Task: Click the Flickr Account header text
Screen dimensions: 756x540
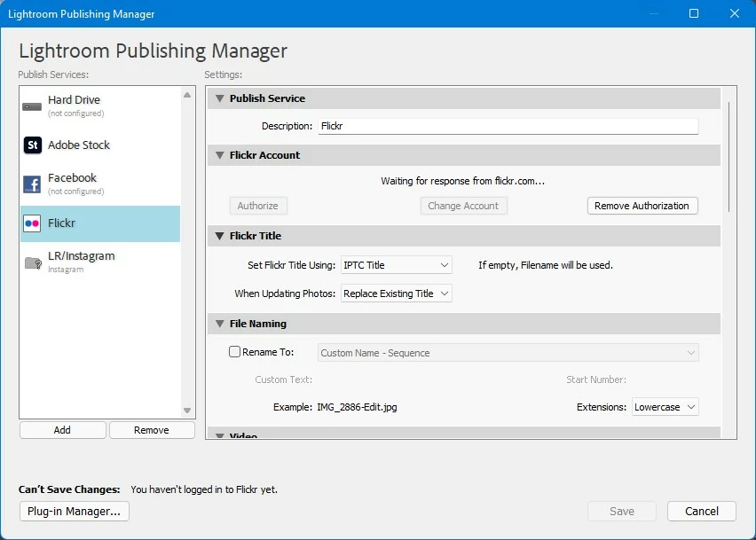Action: pyautogui.click(x=264, y=155)
